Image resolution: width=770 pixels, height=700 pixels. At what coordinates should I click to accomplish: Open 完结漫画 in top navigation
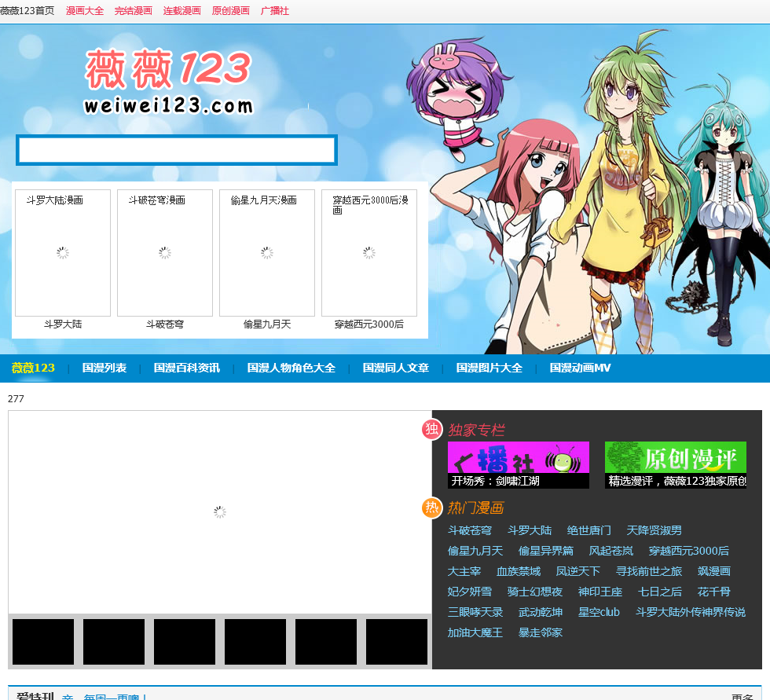pos(133,11)
